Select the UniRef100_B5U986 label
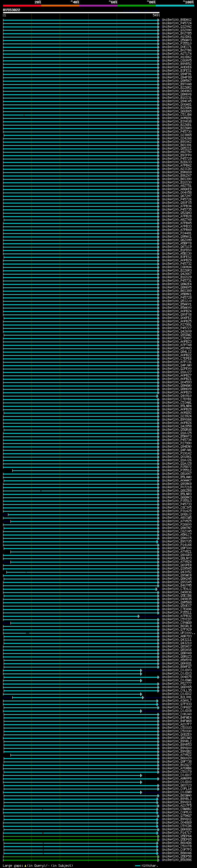Image resolution: width=197 pixels, height=868 pixels. [177, 860]
